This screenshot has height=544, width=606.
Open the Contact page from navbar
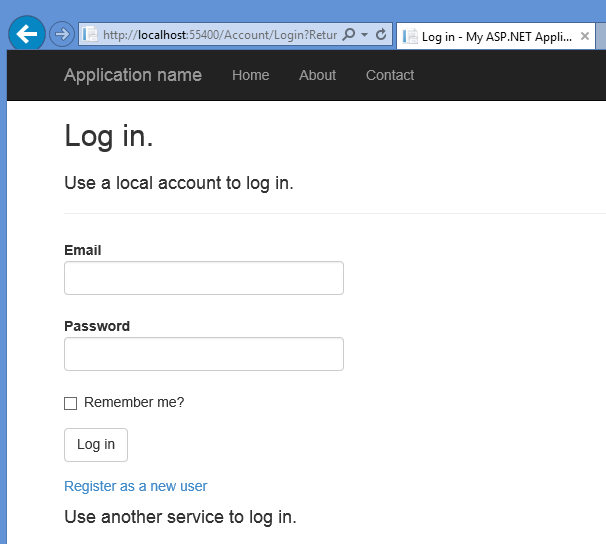(x=389, y=75)
